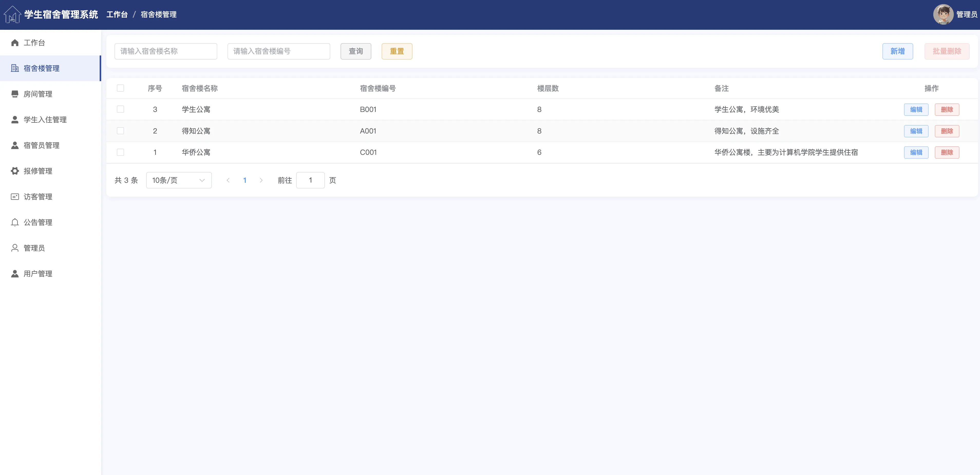Screen dimensions: 980x475
Task: Open 学生入住管理 in the sidebar
Action: (x=45, y=119)
